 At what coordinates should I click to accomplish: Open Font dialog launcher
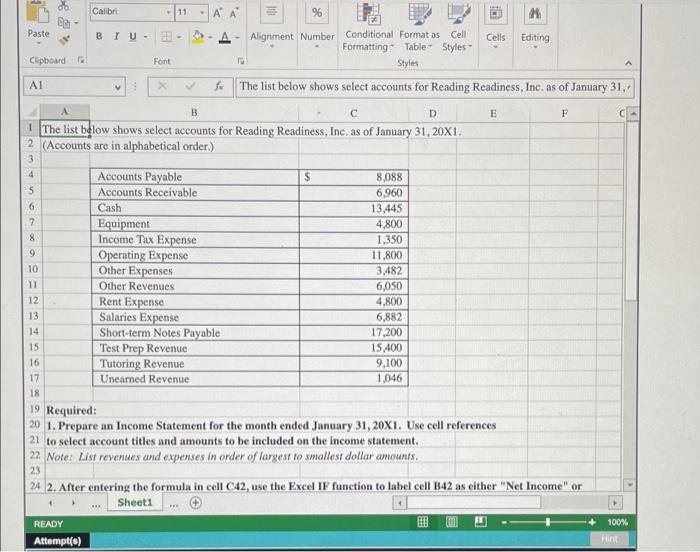tap(241, 60)
